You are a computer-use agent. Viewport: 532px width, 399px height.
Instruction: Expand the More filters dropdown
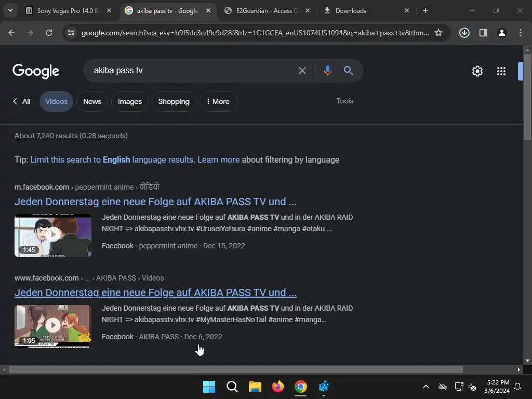tap(218, 101)
